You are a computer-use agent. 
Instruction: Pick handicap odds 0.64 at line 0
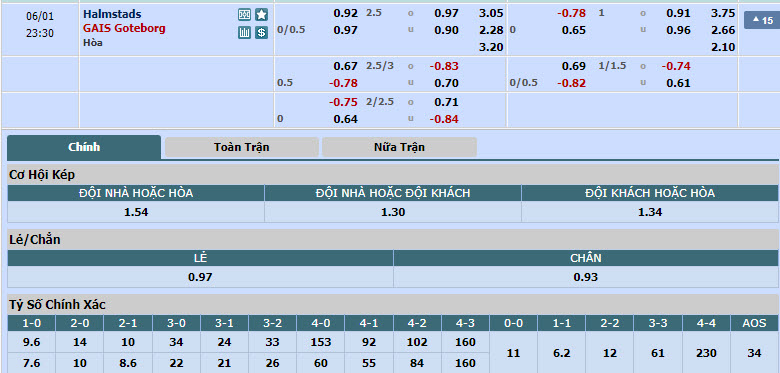coord(346,119)
